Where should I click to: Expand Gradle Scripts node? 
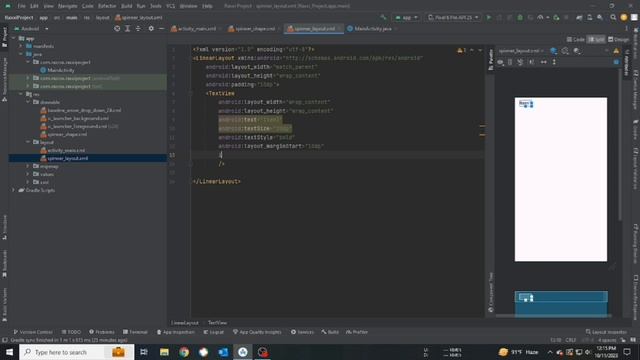pos(13,190)
